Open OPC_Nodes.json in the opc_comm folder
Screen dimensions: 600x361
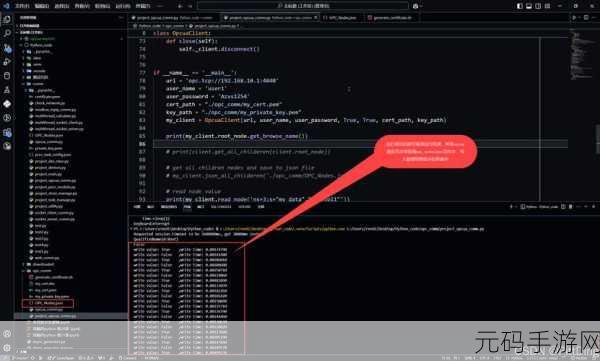(x=48, y=303)
